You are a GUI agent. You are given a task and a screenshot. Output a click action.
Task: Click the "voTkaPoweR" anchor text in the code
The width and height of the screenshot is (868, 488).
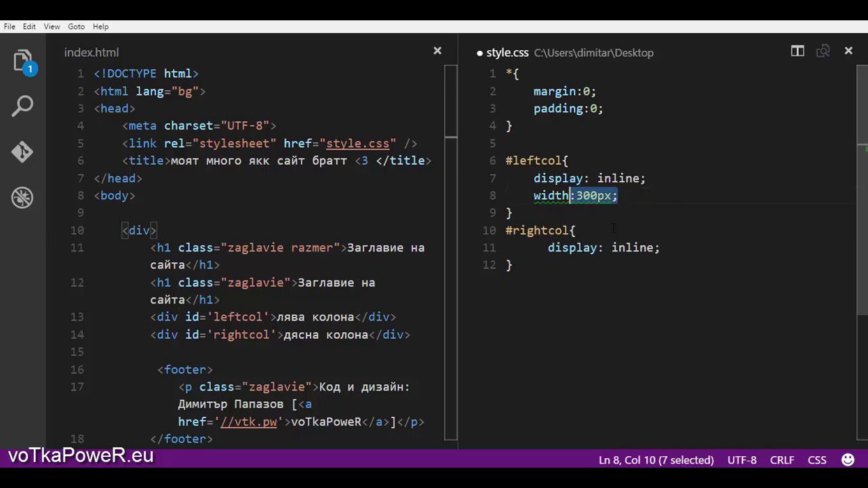(326, 422)
